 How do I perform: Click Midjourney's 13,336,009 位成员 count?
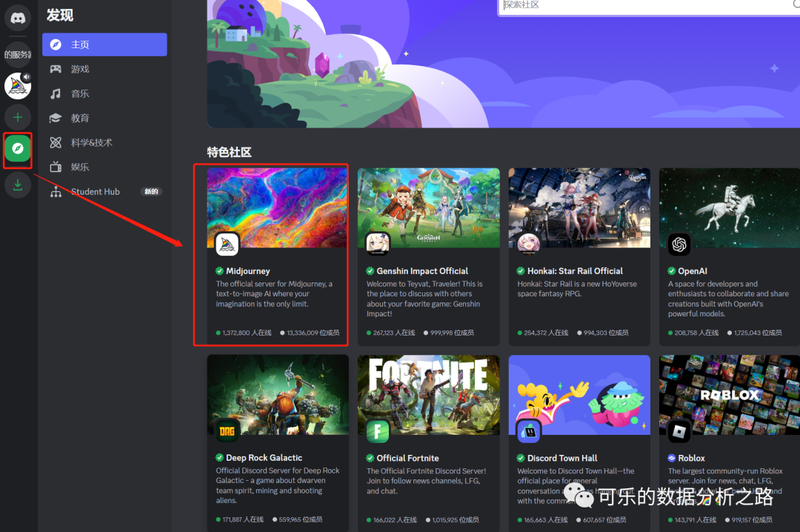click(x=313, y=333)
